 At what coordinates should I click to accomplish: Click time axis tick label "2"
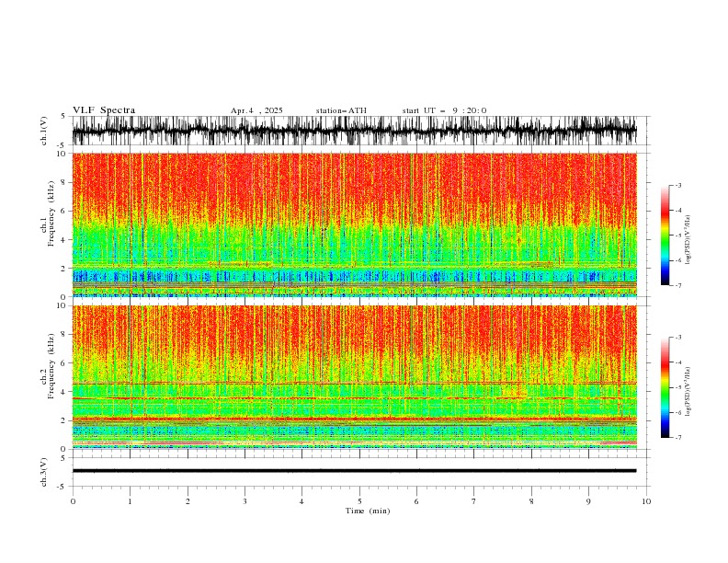click(x=188, y=501)
